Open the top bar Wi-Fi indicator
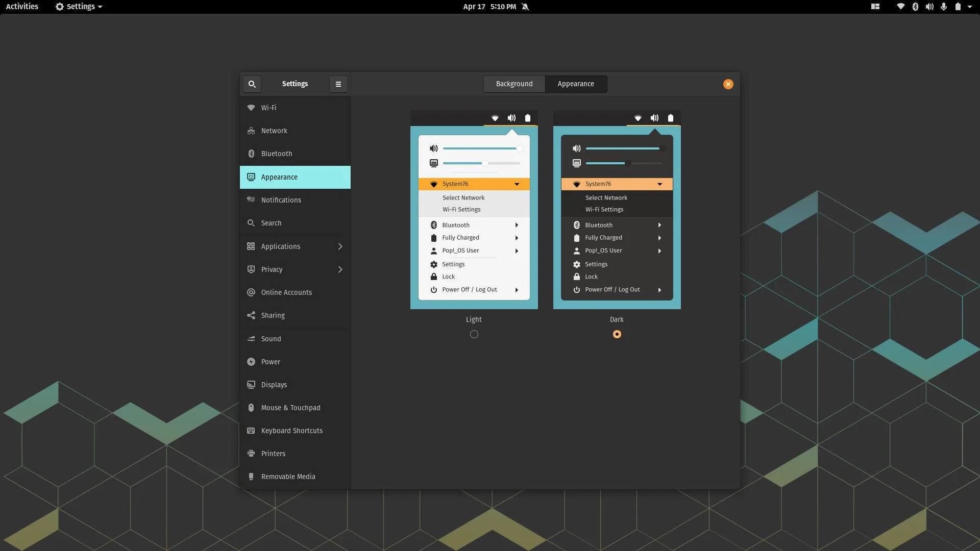 pyautogui.click(x=901, y=7)
